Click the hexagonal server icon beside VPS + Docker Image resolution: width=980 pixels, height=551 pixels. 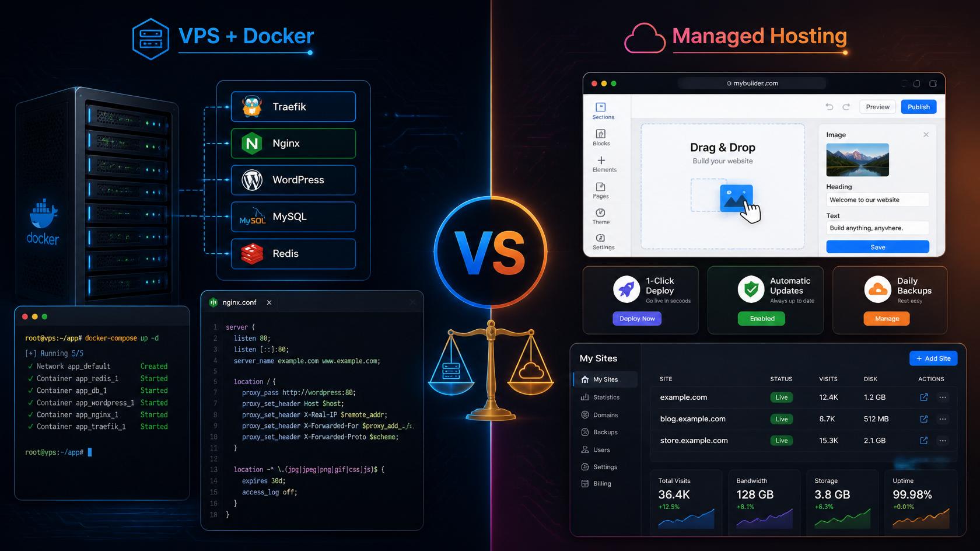[150, 39]
